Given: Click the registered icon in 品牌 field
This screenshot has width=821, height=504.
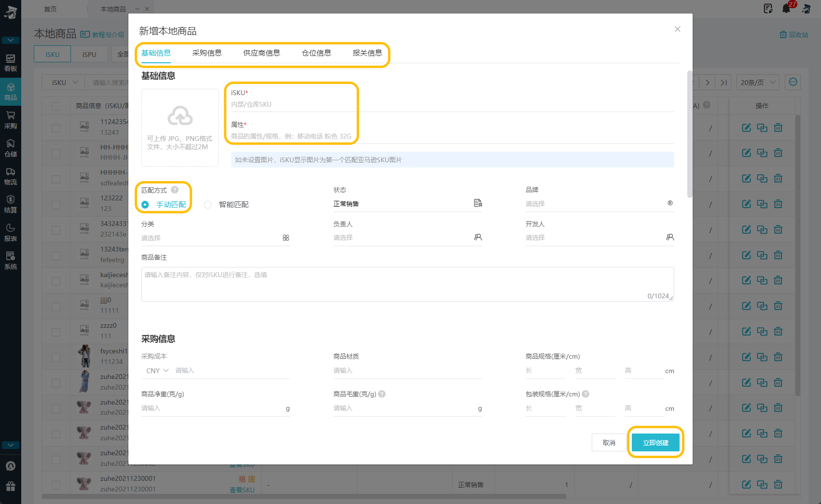Looking at the screenshot, I should 670,203.
